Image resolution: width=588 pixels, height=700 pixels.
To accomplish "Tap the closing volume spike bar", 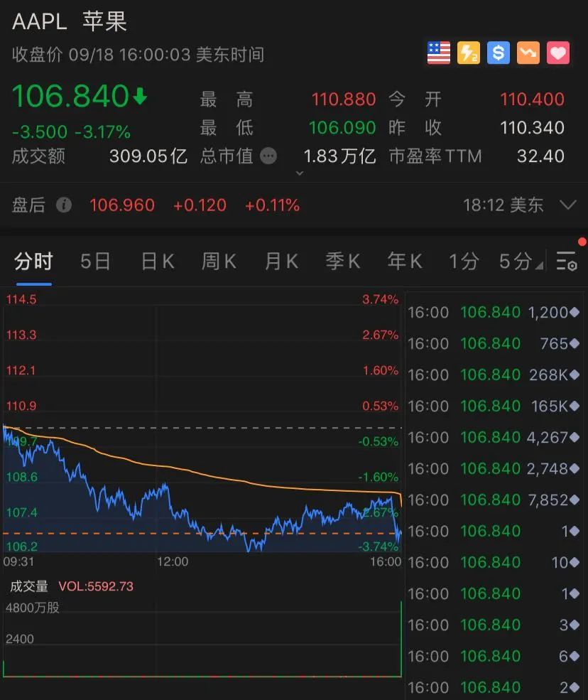I will point(401,638).
